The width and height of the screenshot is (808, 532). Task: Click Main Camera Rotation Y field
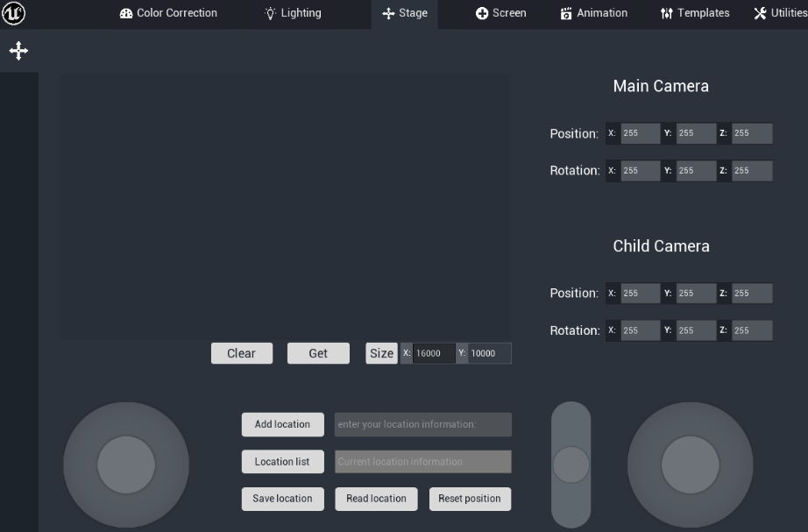click(x=696, y=171)
